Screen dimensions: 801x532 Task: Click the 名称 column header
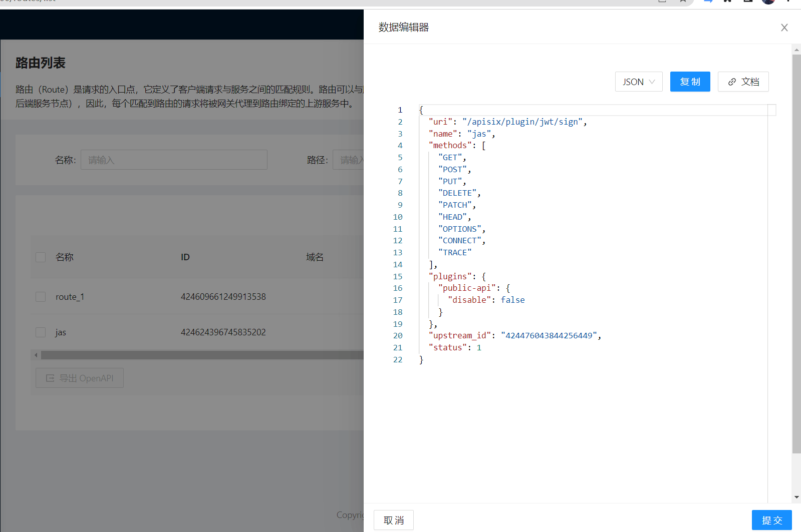point(65,257)
